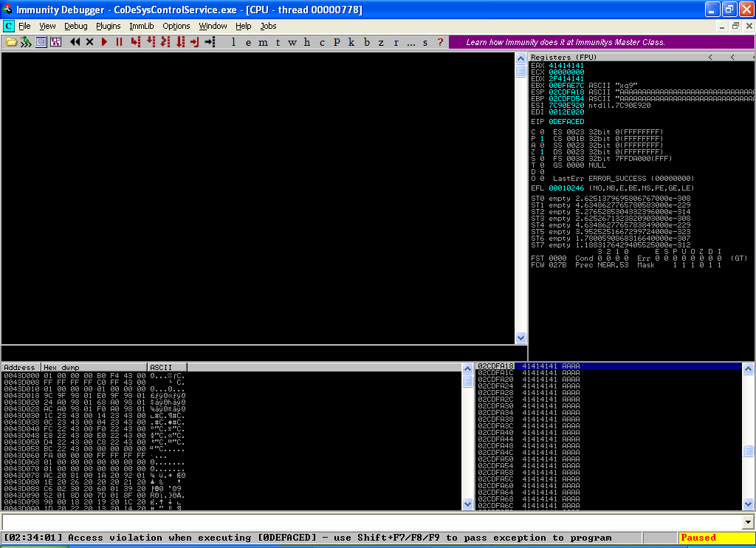Image resolution: width=756 pixels, height=548 pixels.
Task: Open the 'C' system menu icon
Action: (9, 26)
